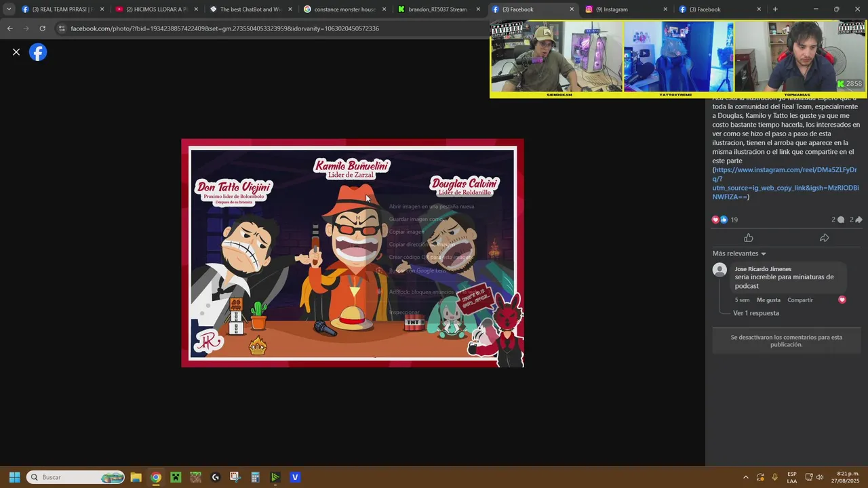868x488 pixels.
Task: Click the heart reaction on the comment
Action: tap(842, 300)
